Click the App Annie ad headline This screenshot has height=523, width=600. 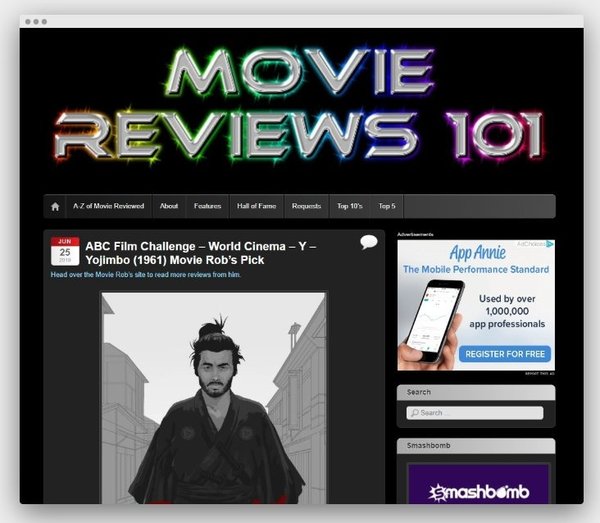pos(478,253)
